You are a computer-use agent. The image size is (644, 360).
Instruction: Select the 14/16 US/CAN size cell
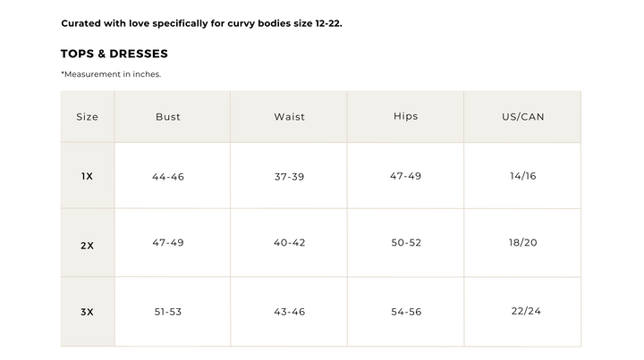[x=523, y=176]
